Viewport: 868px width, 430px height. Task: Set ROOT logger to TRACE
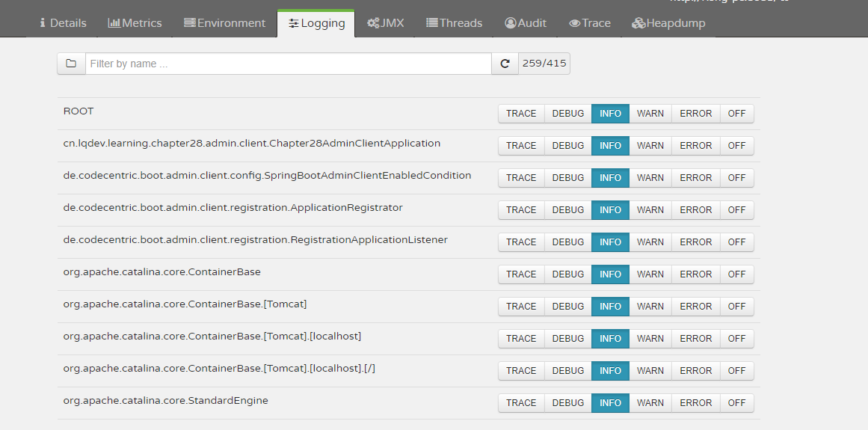pos(521,114)
